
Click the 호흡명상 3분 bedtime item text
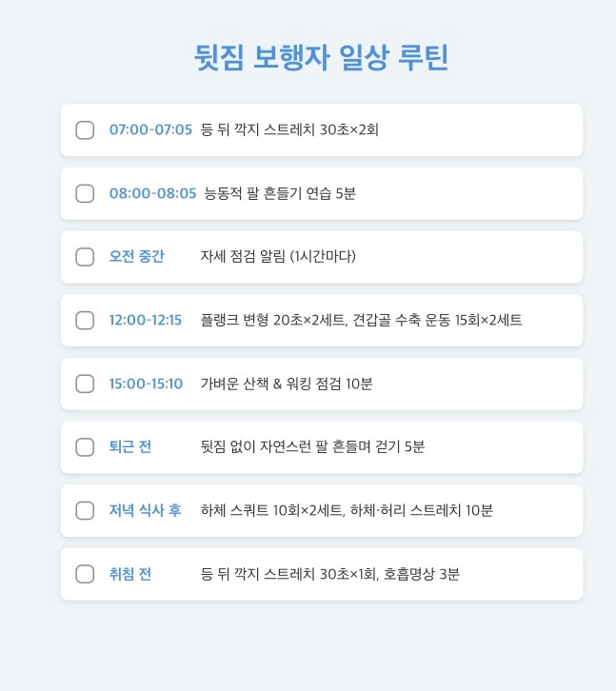422,574
